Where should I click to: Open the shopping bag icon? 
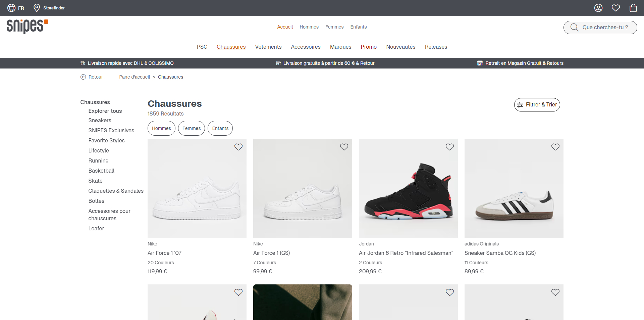pos(633,8)
